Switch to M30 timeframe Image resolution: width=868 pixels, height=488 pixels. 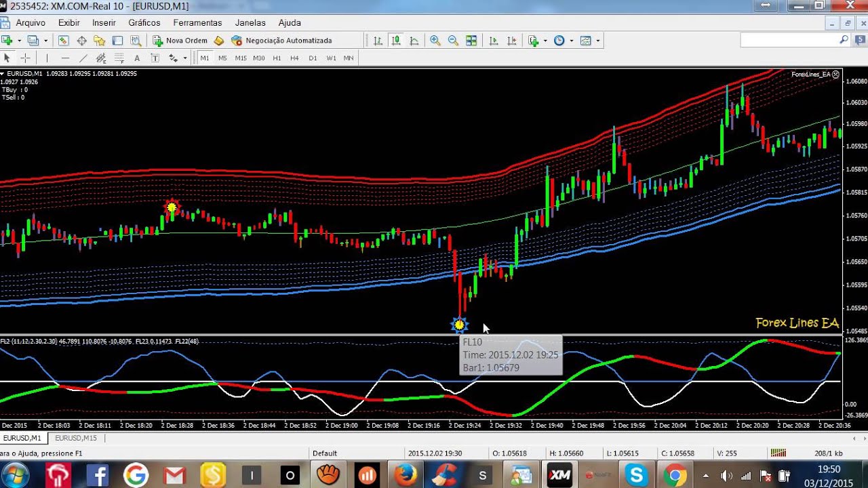[x=259, y=58]
